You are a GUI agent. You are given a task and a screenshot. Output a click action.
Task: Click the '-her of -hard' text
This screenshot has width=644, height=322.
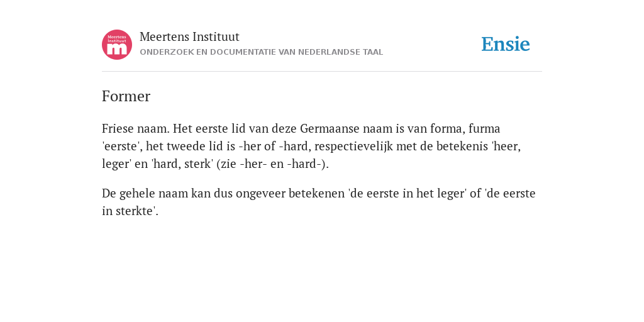tap(273, 146)
